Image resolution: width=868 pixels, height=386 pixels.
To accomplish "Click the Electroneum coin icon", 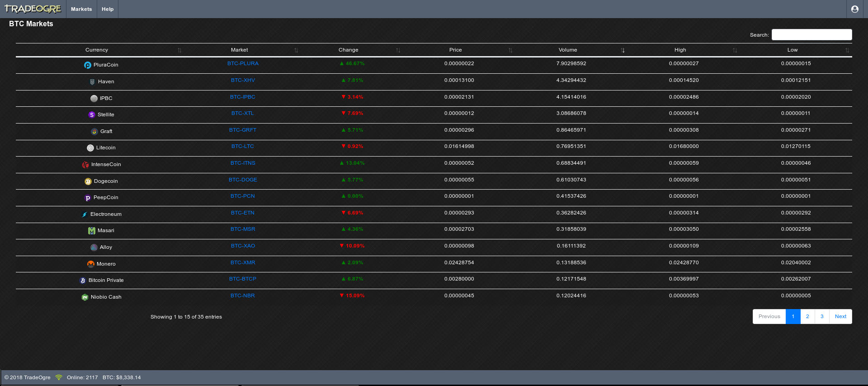I will [x=85, y=214].
